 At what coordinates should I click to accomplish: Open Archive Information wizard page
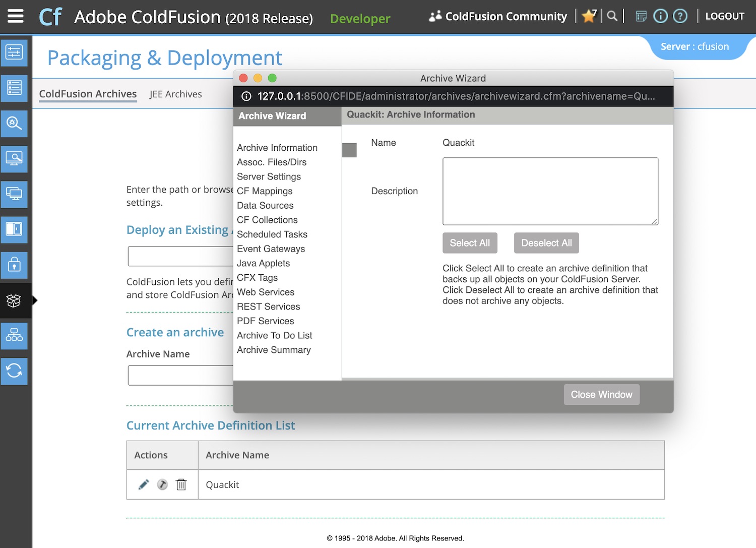point(277,148)
